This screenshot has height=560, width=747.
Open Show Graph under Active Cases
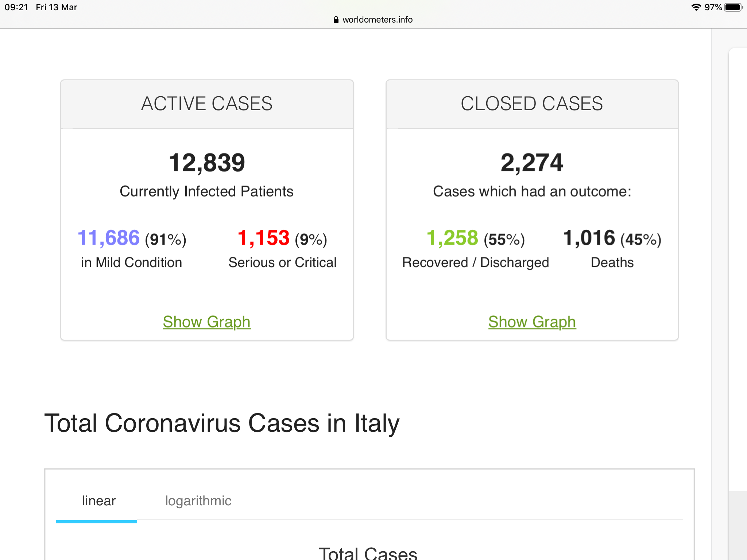pos(206,322)
